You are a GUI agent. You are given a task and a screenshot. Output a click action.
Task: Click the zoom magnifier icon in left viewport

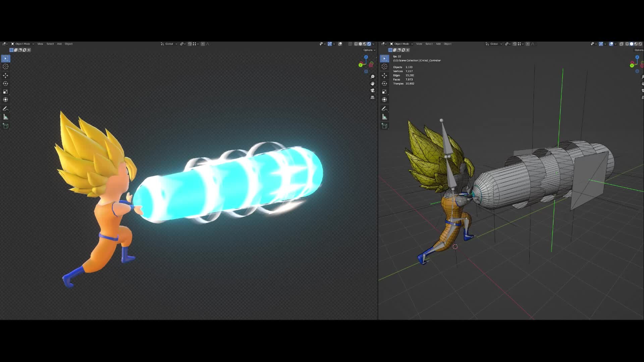[x=372, y=77]
